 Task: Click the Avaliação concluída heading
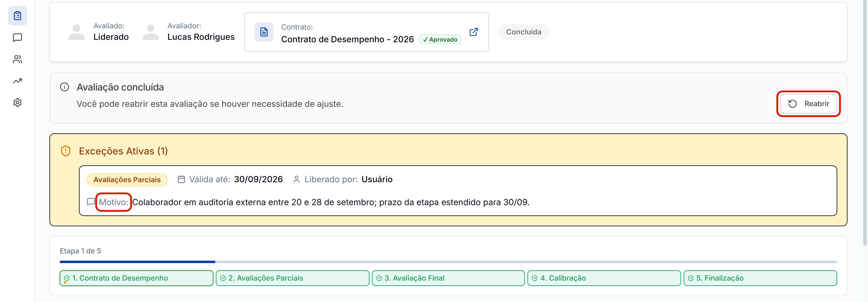120,87
